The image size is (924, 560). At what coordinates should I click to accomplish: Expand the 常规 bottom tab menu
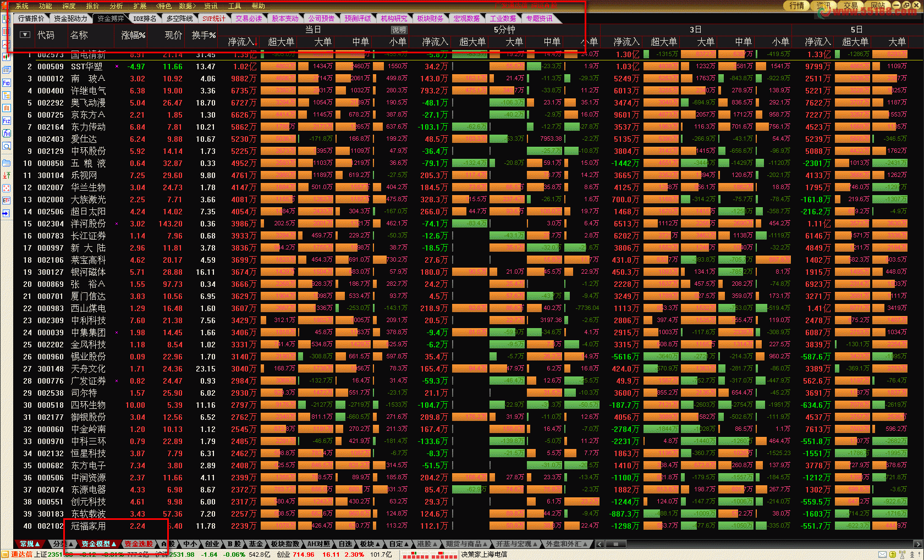tap(30, 544)
